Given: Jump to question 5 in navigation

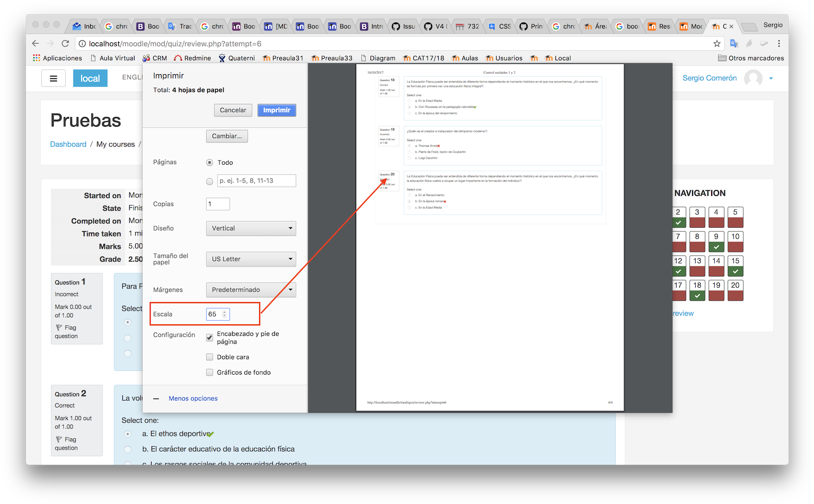Looking at the screenshot, I should pyautogui.click(x=736, y=217).
